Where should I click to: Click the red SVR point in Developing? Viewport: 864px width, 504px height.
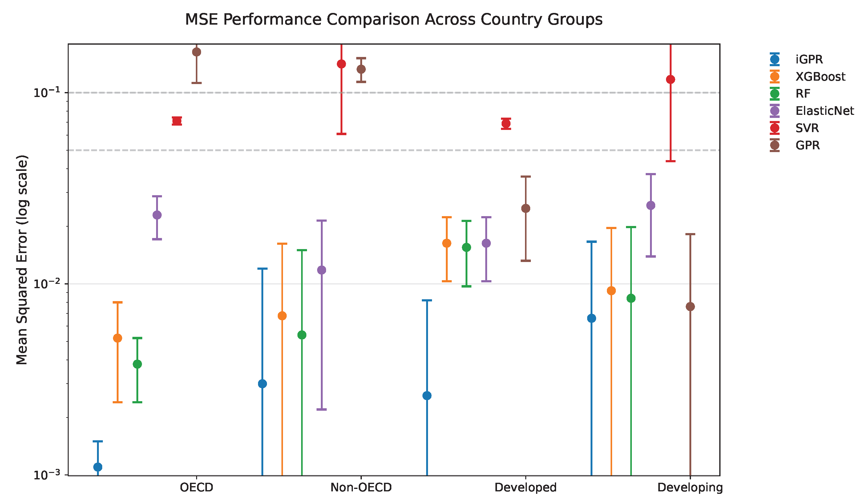point(671,79)
